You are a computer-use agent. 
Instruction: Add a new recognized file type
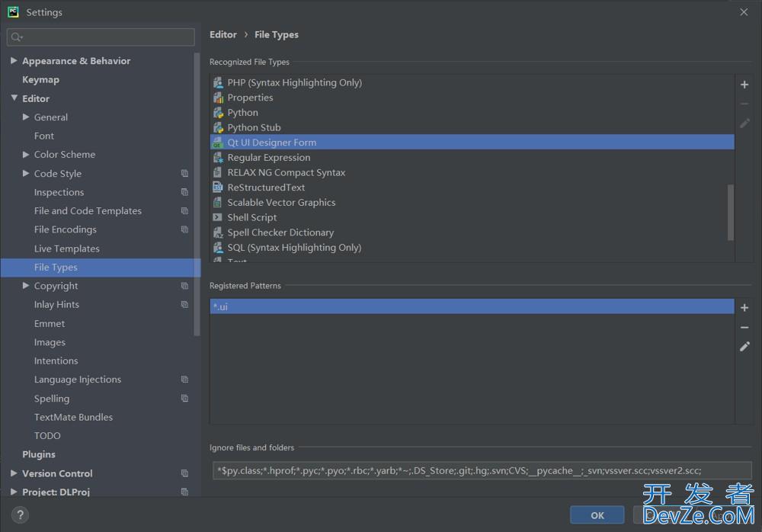coord(744,85)
